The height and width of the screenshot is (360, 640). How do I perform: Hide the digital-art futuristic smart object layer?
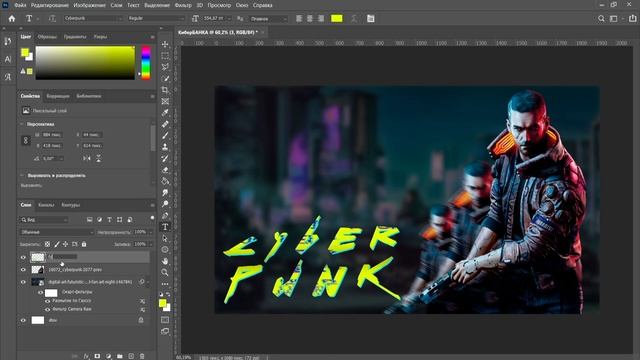tap(23, 282)
